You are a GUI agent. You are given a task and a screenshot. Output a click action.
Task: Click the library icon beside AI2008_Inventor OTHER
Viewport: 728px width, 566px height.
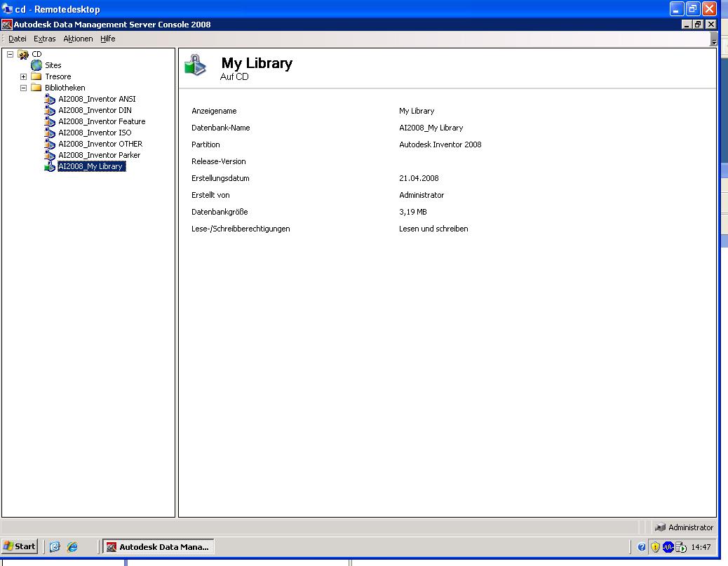[50, 144]
